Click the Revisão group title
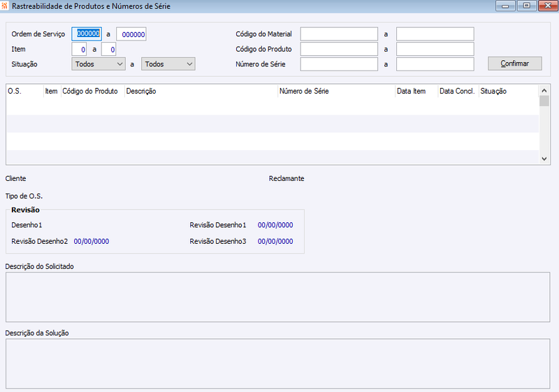This screenshot has width=559, height=392. (x=25, y=210)
